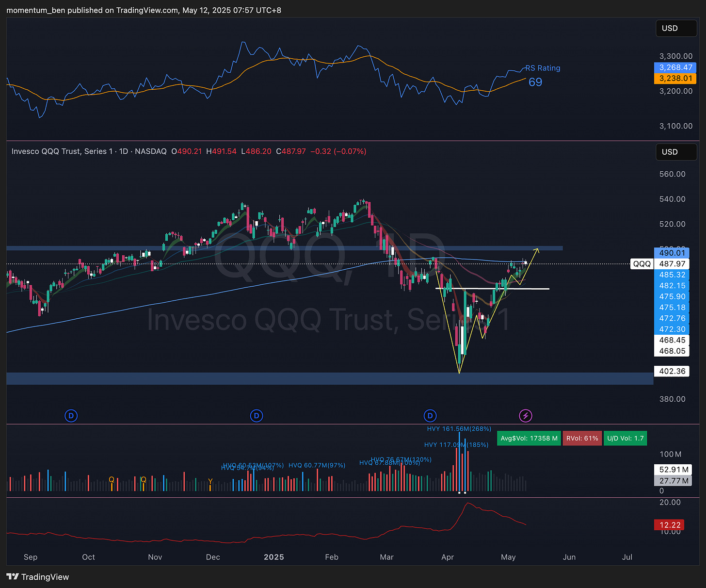The width and height of the screenshot is (706, 588).
Task: Click the U/D Vol: 1.7 badge
Action: (626, 438)
